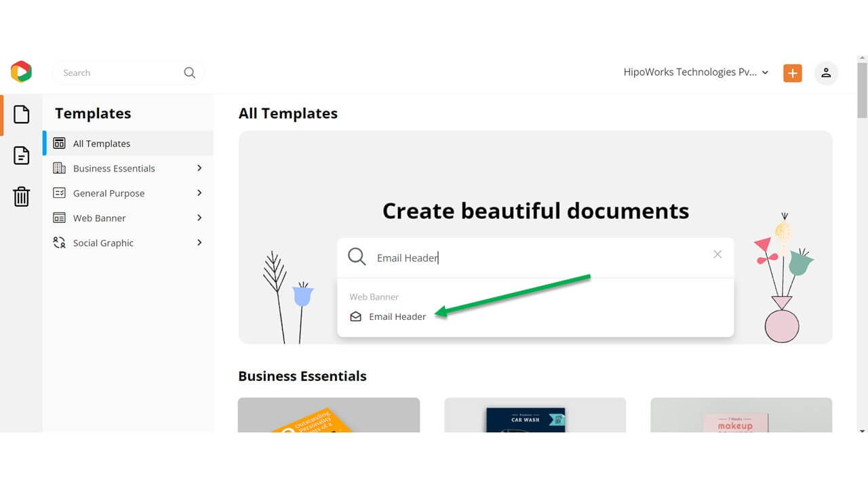Click the app logo in the top-left corner

tap(21, 70)
